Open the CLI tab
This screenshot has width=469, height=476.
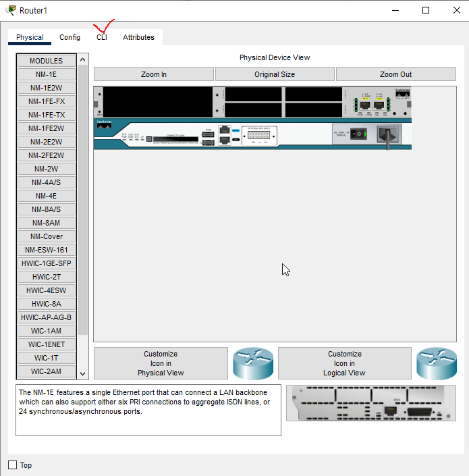point(102,37)
